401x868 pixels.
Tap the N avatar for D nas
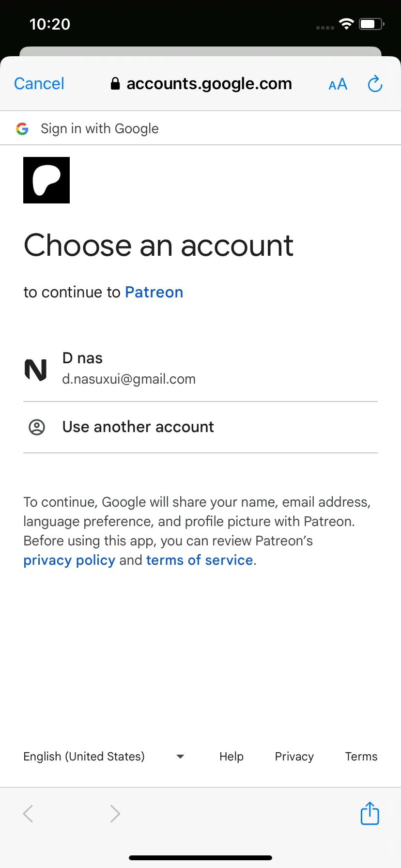[36, 370]
